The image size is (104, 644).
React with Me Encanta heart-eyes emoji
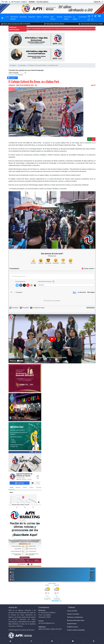[x=48, y=261]
